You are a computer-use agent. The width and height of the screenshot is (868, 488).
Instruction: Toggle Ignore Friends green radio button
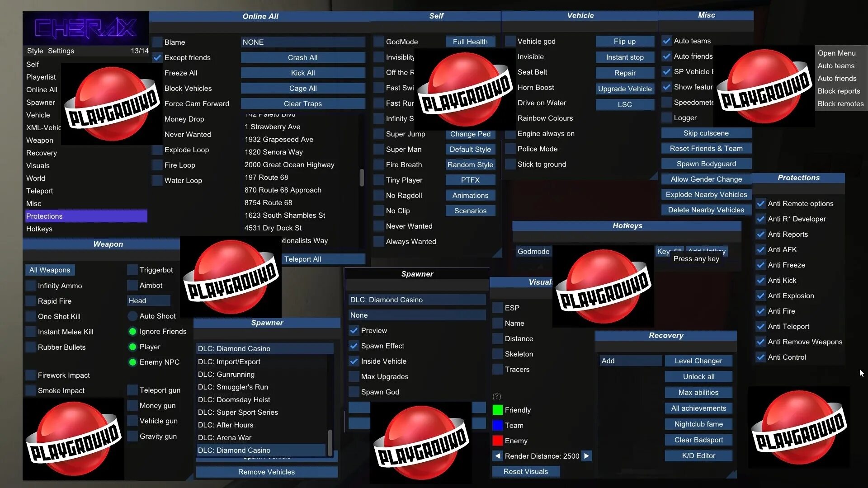coord(132,331)
